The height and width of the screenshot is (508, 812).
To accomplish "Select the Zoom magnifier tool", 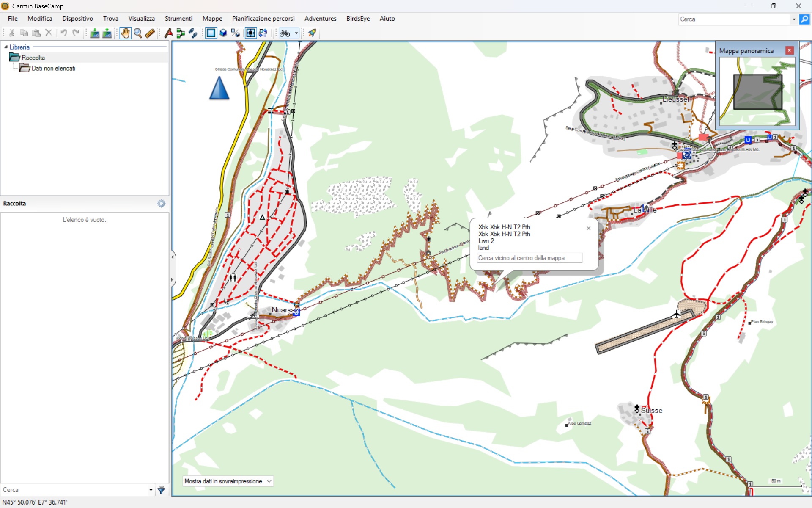I will pos(137,33).
